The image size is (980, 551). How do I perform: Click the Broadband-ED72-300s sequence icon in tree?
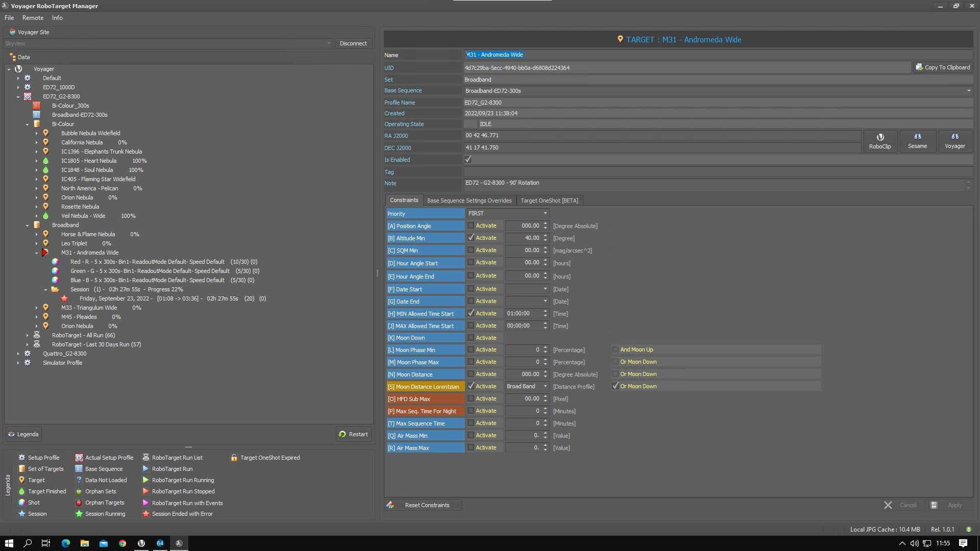[x=36, y=115]
